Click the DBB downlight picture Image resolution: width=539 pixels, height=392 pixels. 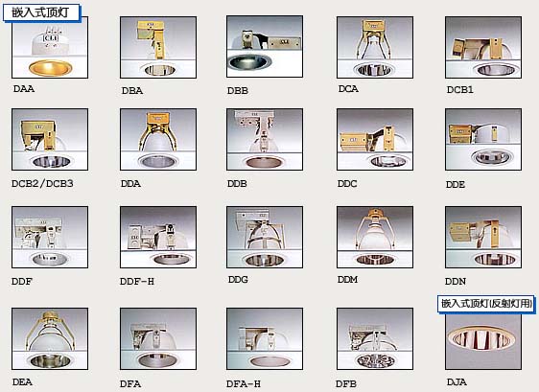[265, 46]
